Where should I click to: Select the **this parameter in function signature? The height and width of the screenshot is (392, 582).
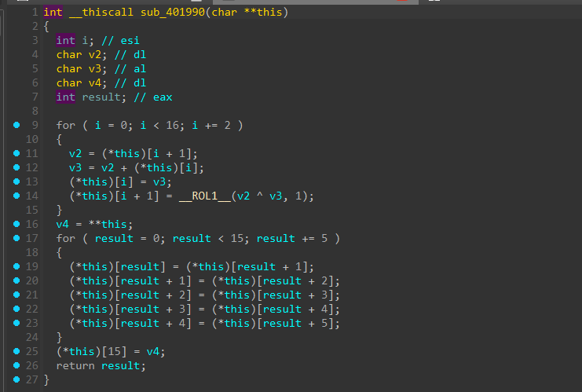click(263, 13)
